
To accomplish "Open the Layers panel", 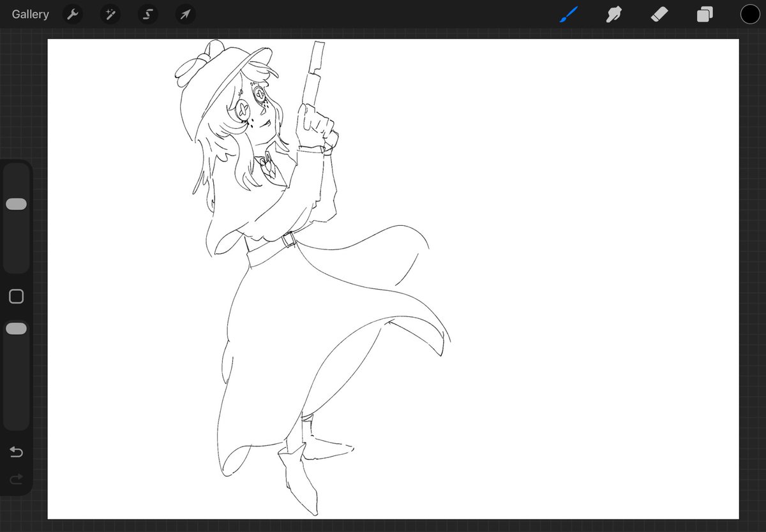I will [705, 14].
